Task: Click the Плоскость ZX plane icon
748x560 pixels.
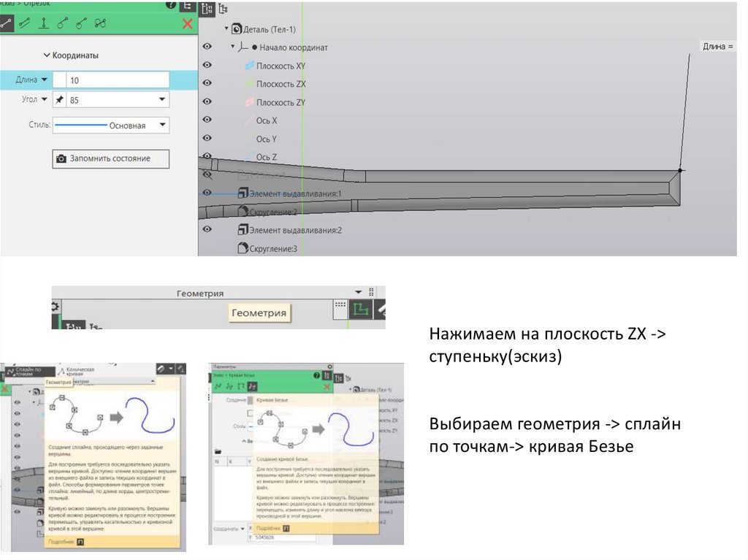Action: pyautogui.click(x=248, y=84)
